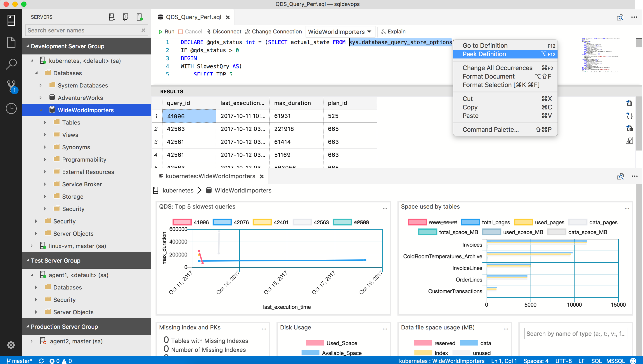Expand the Tables node under WideWorldImporters
This screenshot has height=364, width=643.
45,123
